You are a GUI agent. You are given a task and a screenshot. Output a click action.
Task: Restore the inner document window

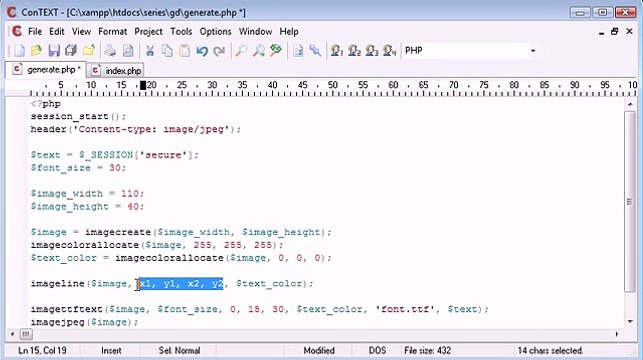tap(614, 32)
